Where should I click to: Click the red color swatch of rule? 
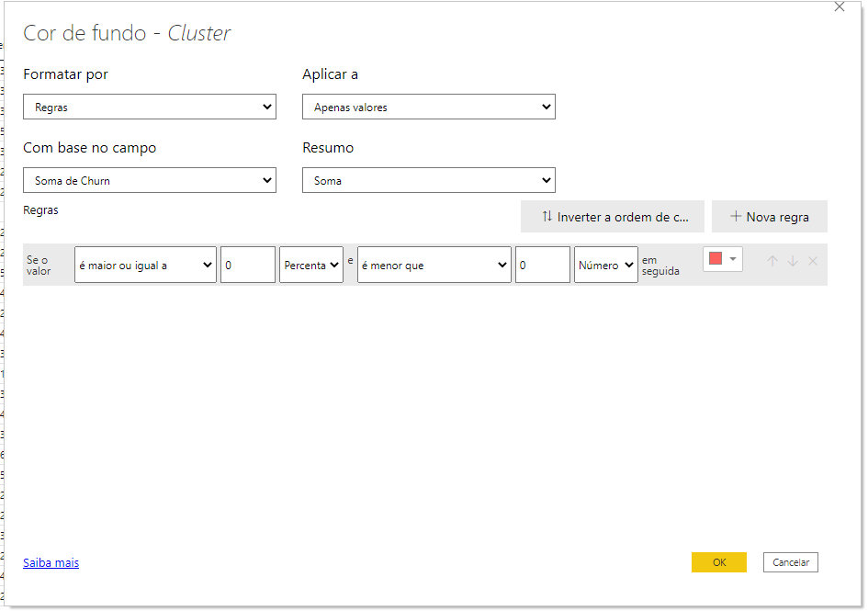tap(716, 259)
